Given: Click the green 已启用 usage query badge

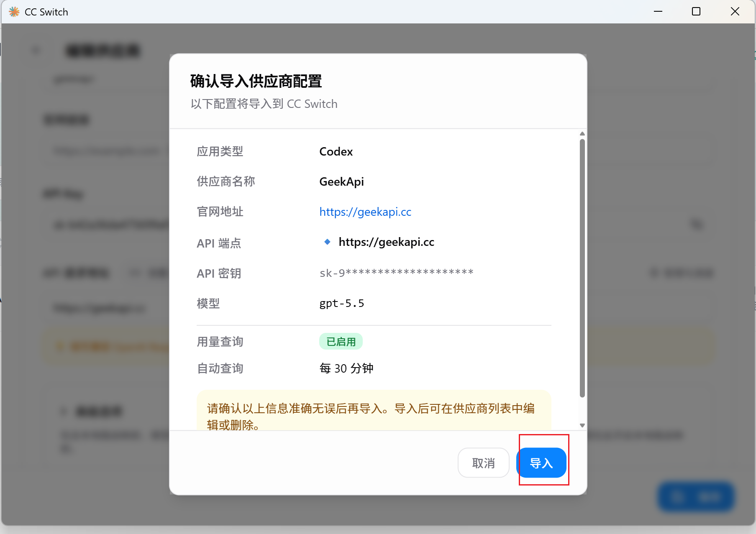Looking at the screenshot, I should (x=341, y=342).
